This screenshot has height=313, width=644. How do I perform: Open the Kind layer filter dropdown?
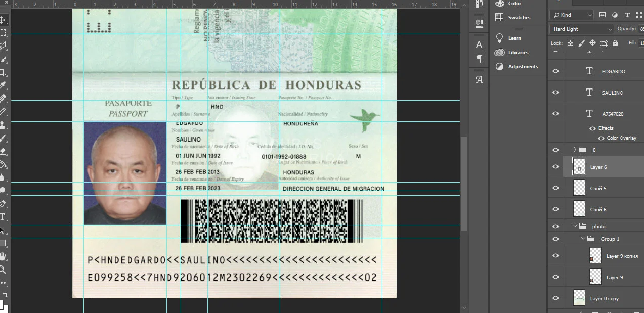[x=572, y=15]
